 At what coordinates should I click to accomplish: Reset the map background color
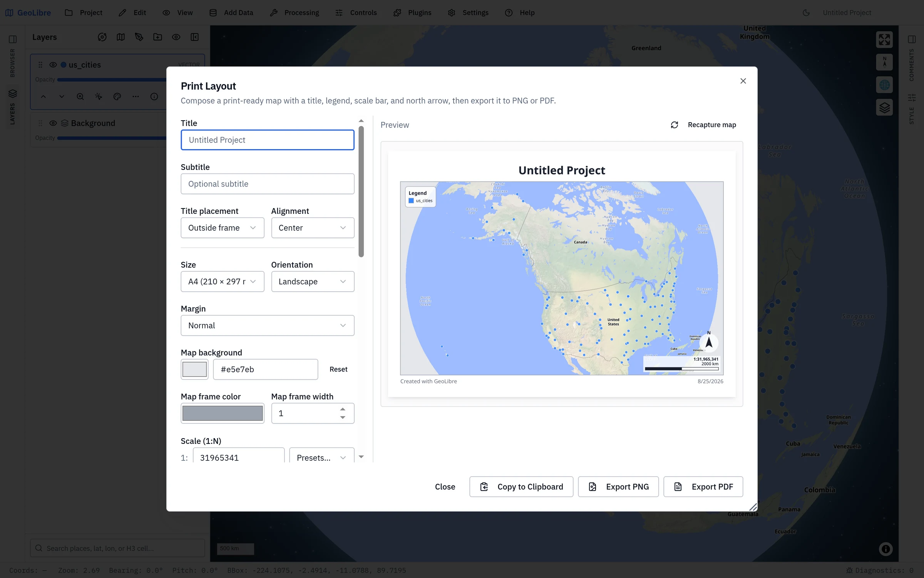[338, 369]
